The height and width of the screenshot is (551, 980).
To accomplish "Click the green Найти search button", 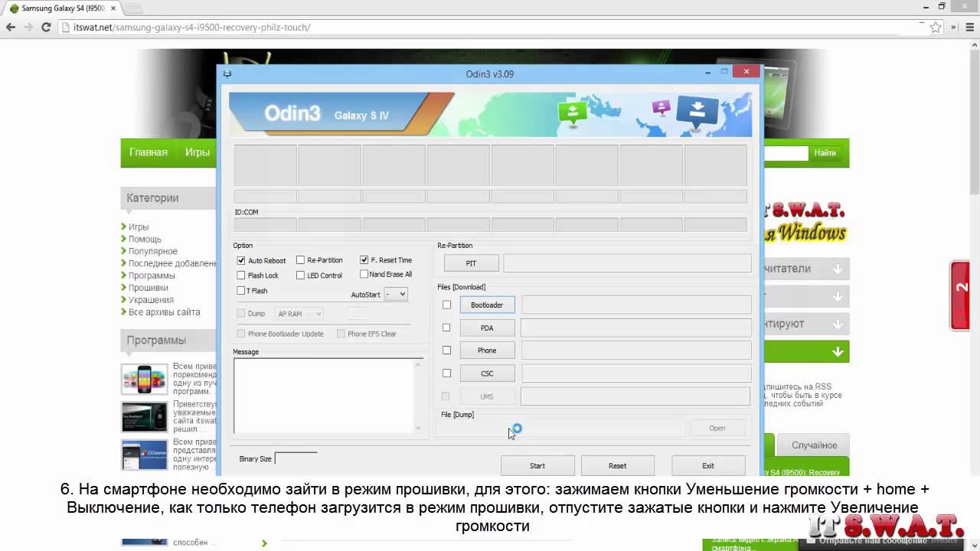I will tap(825, 153).
